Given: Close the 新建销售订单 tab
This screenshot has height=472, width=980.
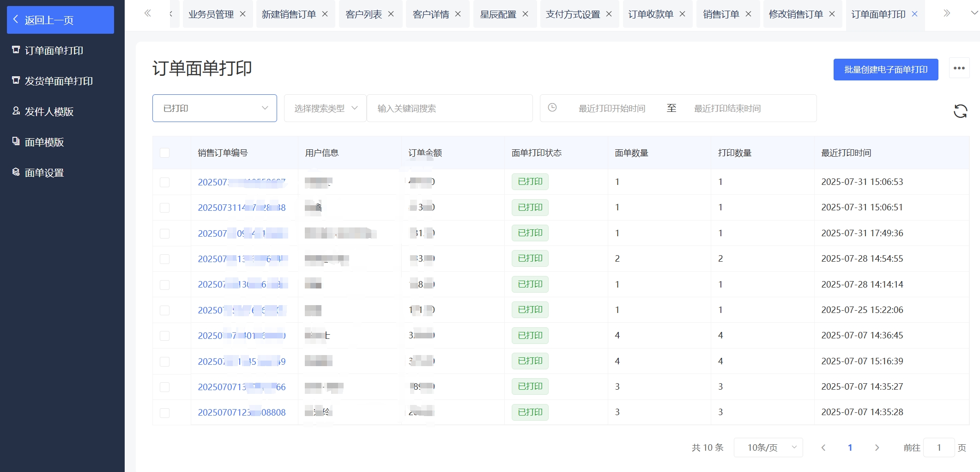Looking at the screenshot, I should [325, 14].
